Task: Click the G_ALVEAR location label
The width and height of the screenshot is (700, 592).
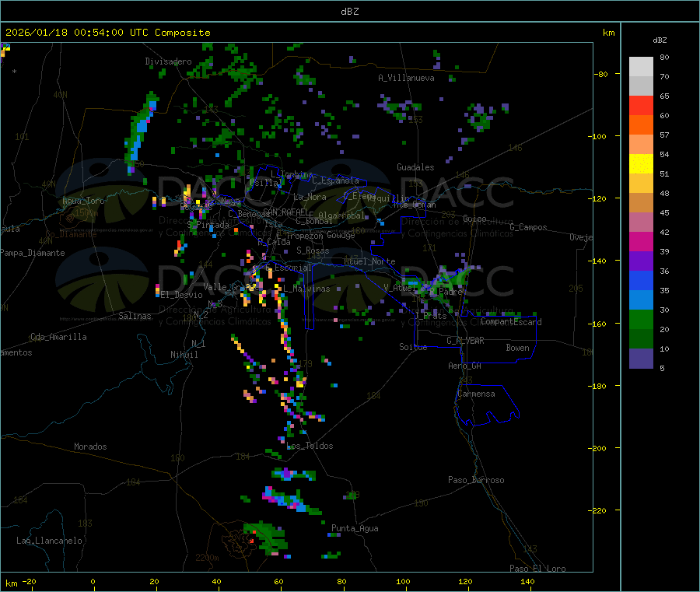Action: coord(465,341)
